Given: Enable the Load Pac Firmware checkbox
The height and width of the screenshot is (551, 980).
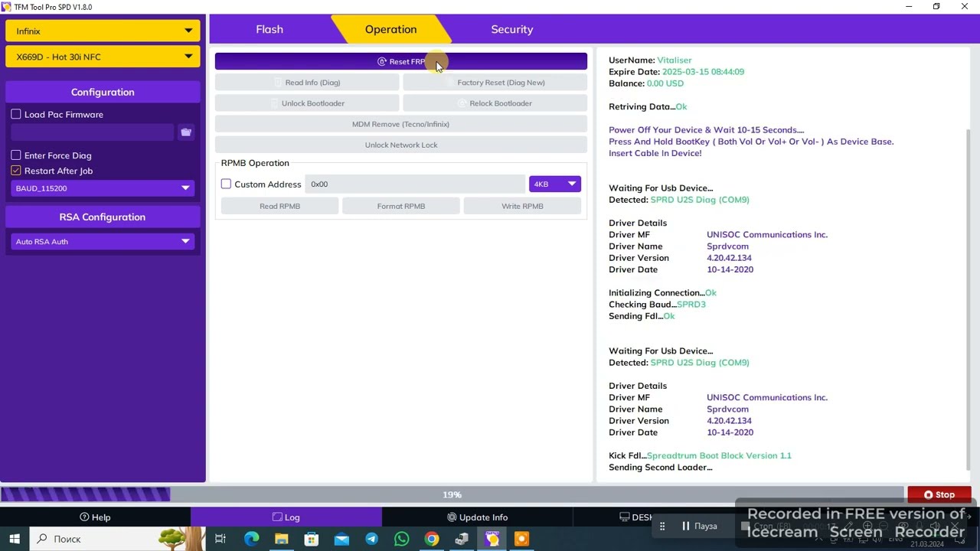Looking at the screenshot, I should (16, 114).
